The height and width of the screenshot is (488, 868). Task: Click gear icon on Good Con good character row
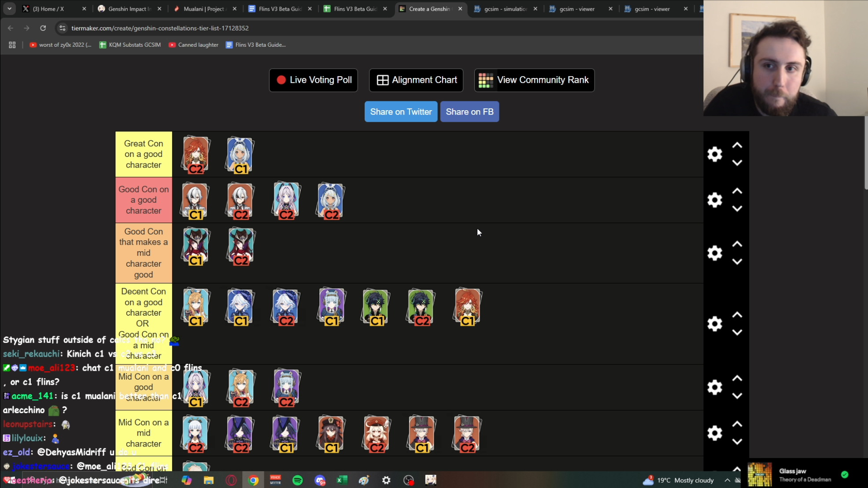tap(714, 200)
